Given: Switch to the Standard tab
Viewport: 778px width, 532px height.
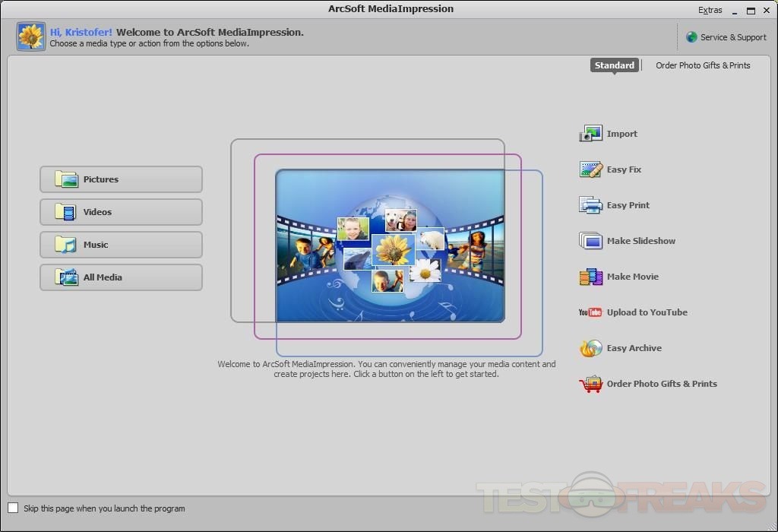Looking at the screenshot, I should 614,65.
